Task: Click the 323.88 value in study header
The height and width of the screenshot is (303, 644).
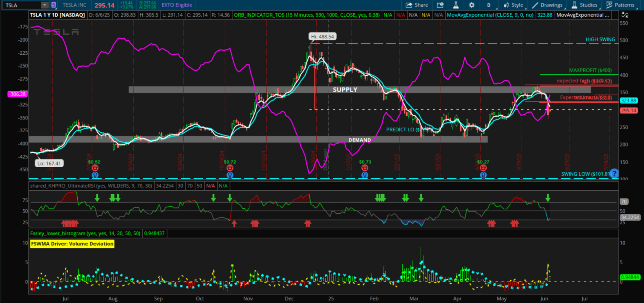Action: [x=545, y=15]
